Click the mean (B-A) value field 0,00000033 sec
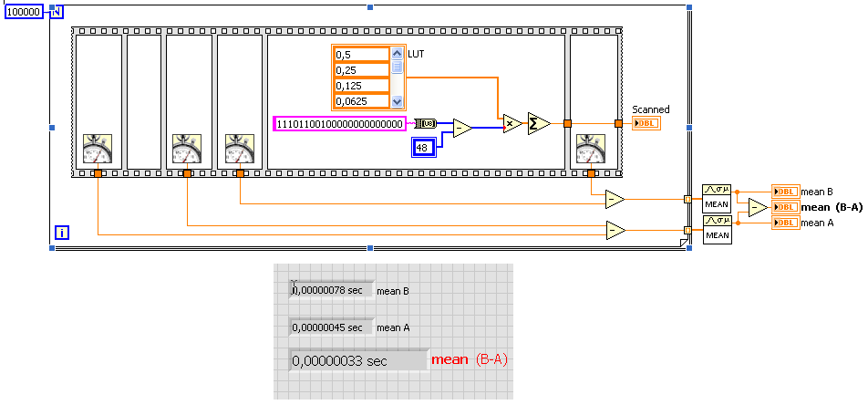The height and width of the screenshot is (405, 868). pyautogui.click(x=359, y=360)
